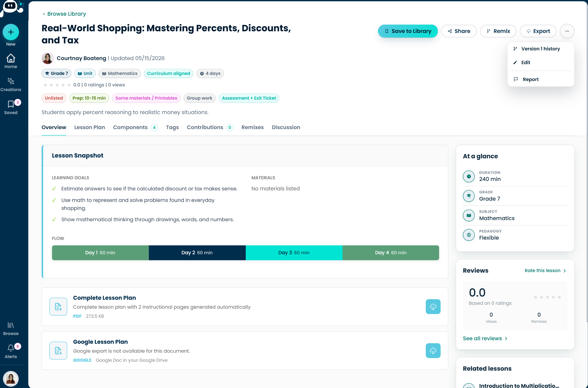This screenshot has width=588, height=388.
Task: Remix this lesson
Action: click(498, 31)
